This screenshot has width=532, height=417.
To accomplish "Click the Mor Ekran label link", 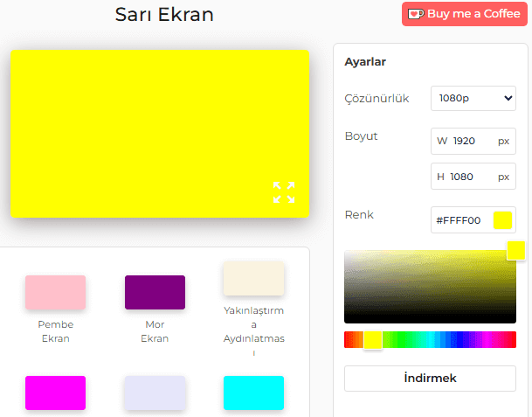I will 155,331.
